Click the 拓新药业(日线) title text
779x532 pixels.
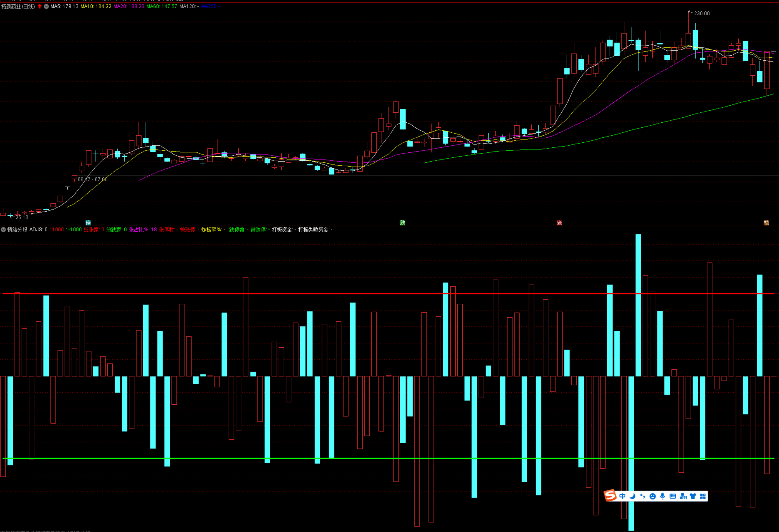click(x=18, y=6)
